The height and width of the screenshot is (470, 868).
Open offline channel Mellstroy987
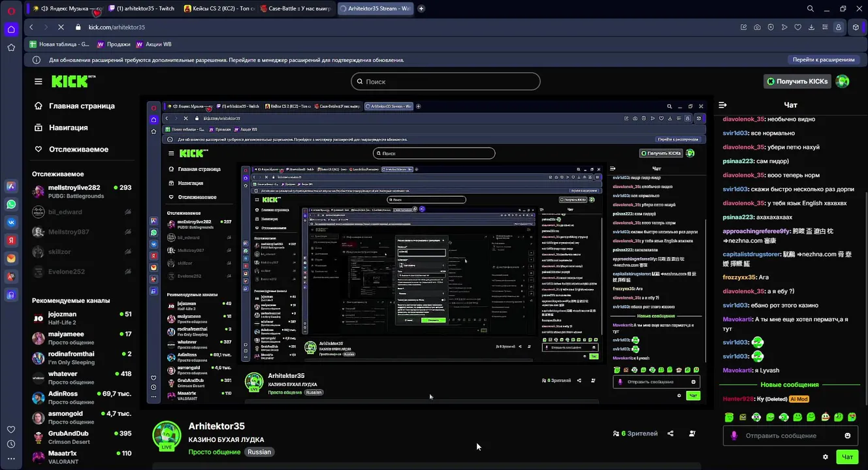click(x=82, y=232)
